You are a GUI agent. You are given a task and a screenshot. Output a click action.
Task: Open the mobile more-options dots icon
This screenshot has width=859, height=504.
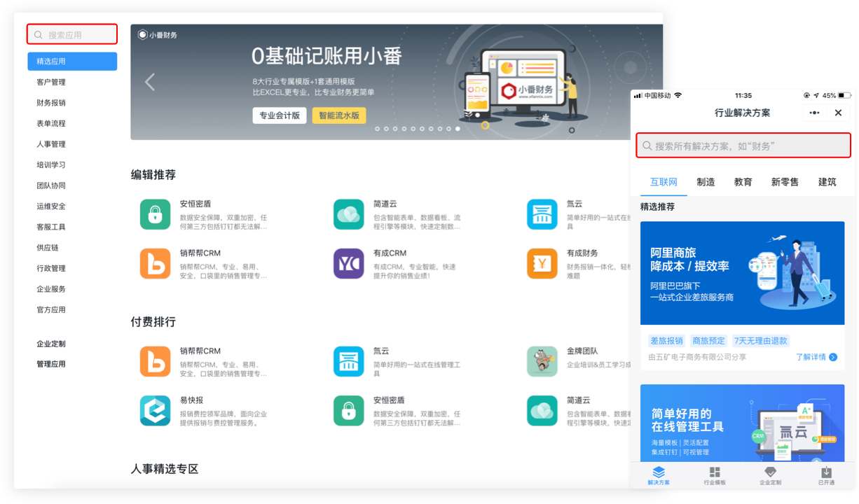[814, 113]
